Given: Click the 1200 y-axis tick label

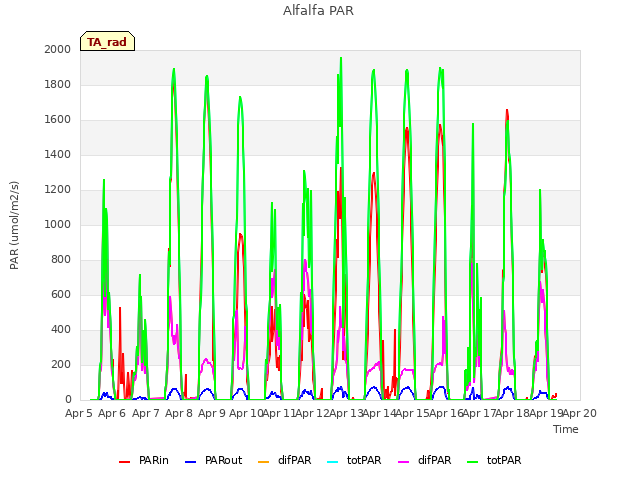Looking at the screenshot, I should [x=58, y=189].
